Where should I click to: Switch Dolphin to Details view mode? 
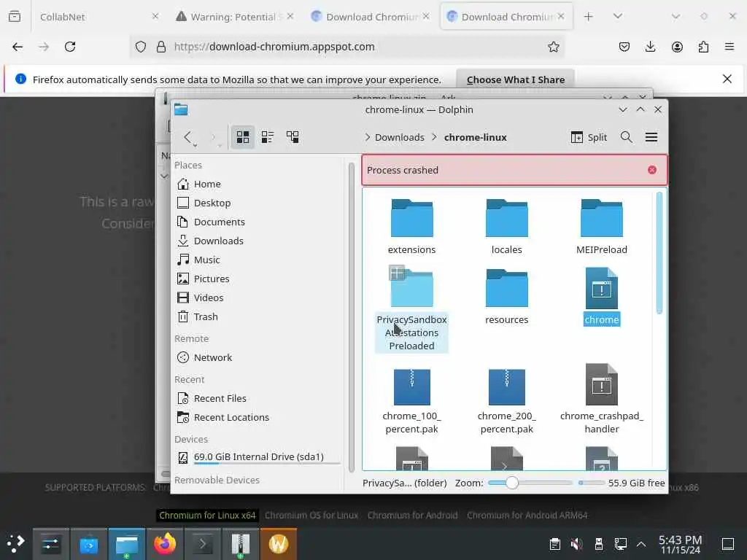pyautogui.click(x=293, y=137)
